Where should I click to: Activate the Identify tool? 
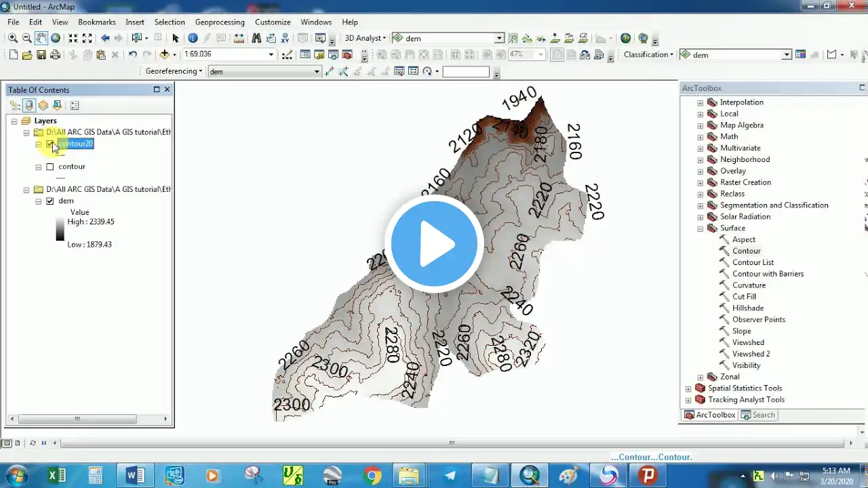[x=193, y=38]
